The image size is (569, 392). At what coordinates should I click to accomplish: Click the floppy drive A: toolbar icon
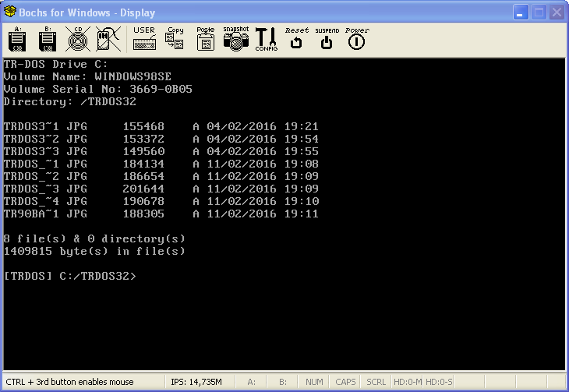[x=17, y=40]
